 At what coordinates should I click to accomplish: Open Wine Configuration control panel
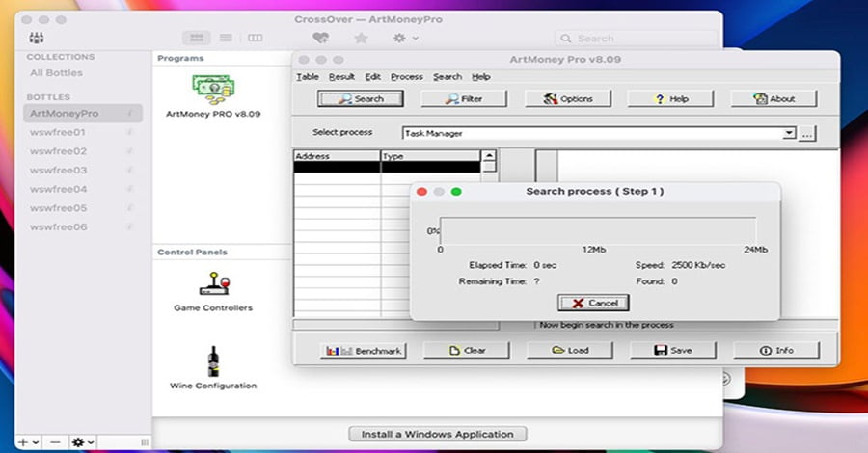click(x=213, y=361)
